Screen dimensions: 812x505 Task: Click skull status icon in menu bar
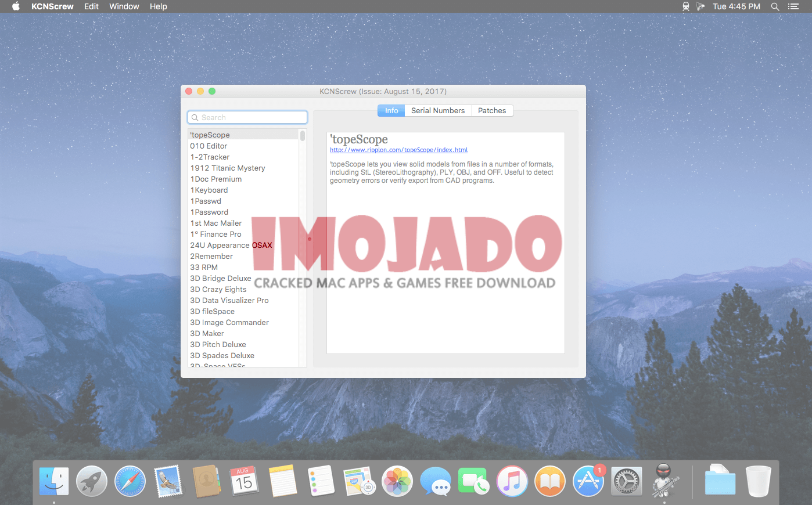click(685, 6)
